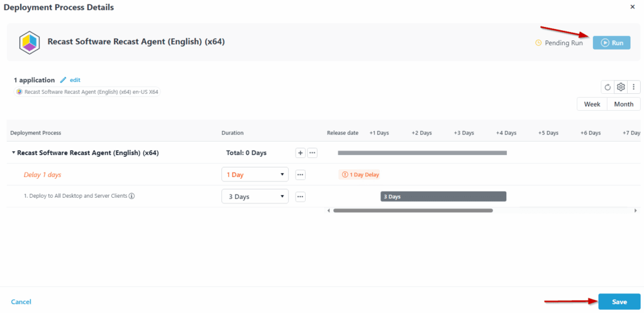
Task: Click the 3 Days bar in the timeline
Action: tap(443, 196)
